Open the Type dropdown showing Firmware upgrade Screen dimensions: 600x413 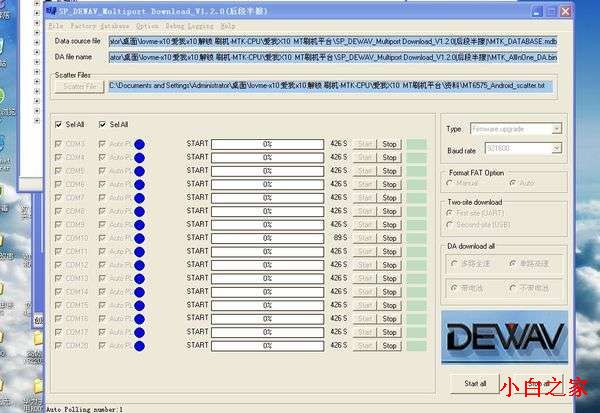(x=515, y=129)
